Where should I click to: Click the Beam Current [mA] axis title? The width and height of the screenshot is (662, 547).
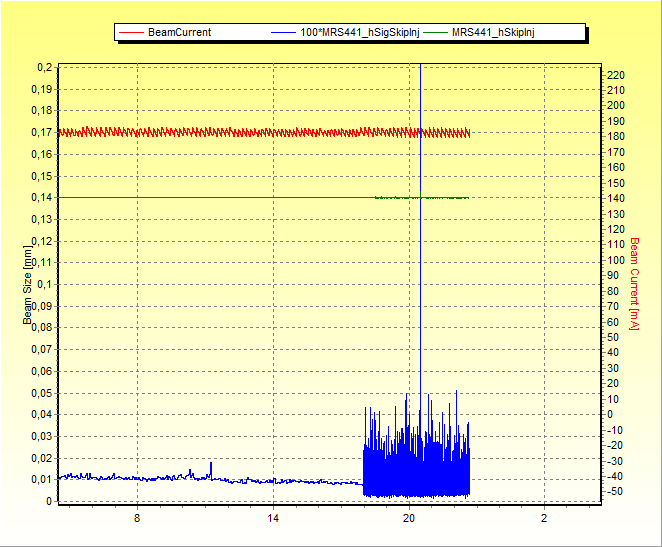click(634, 283)
